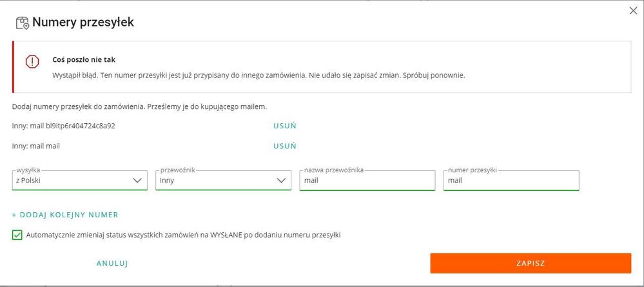The image size is (644, 287).
Task: Cancel changes with ANULUJ
Action: pyautogui.click(x=112, y=263)
